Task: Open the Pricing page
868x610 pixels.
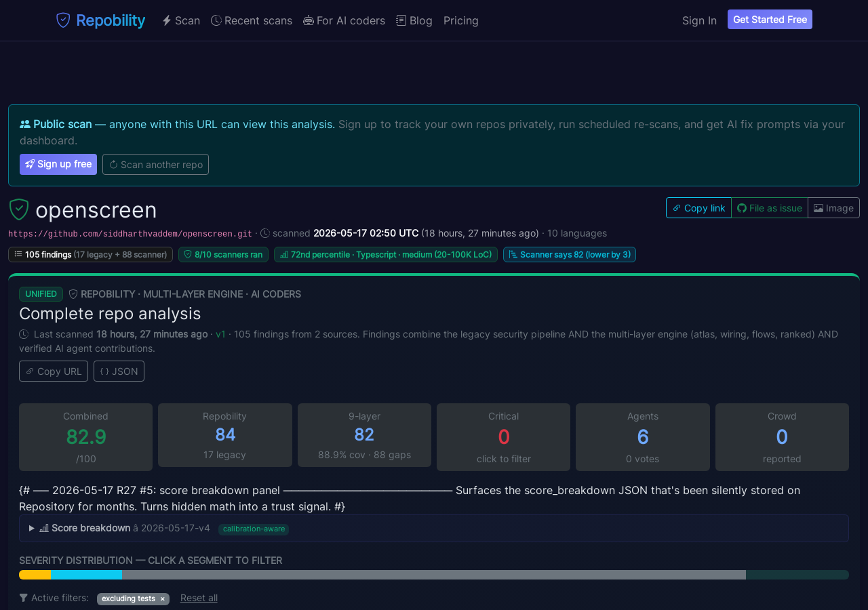Action: (x=461, y=20)
